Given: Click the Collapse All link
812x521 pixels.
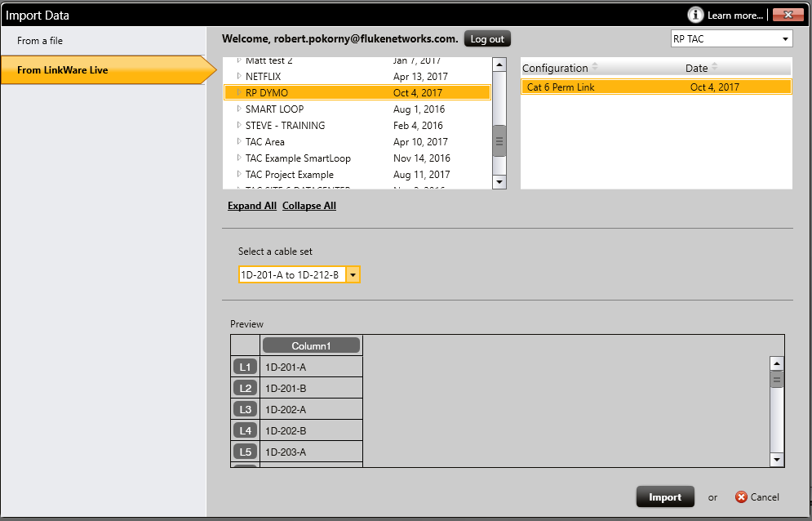Looking at the screenshot, I should click(x=308, y=206).
